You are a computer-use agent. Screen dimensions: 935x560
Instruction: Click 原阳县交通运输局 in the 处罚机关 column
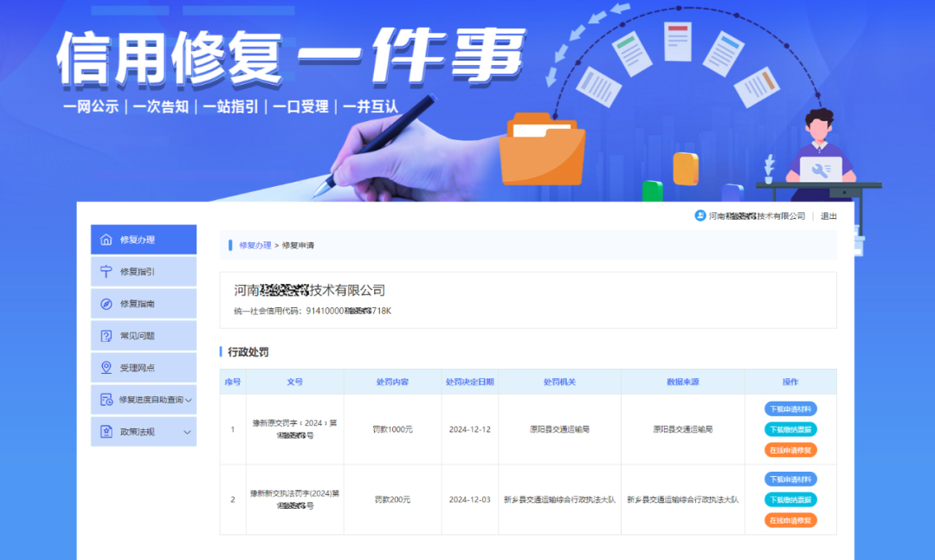coord(559,429)
